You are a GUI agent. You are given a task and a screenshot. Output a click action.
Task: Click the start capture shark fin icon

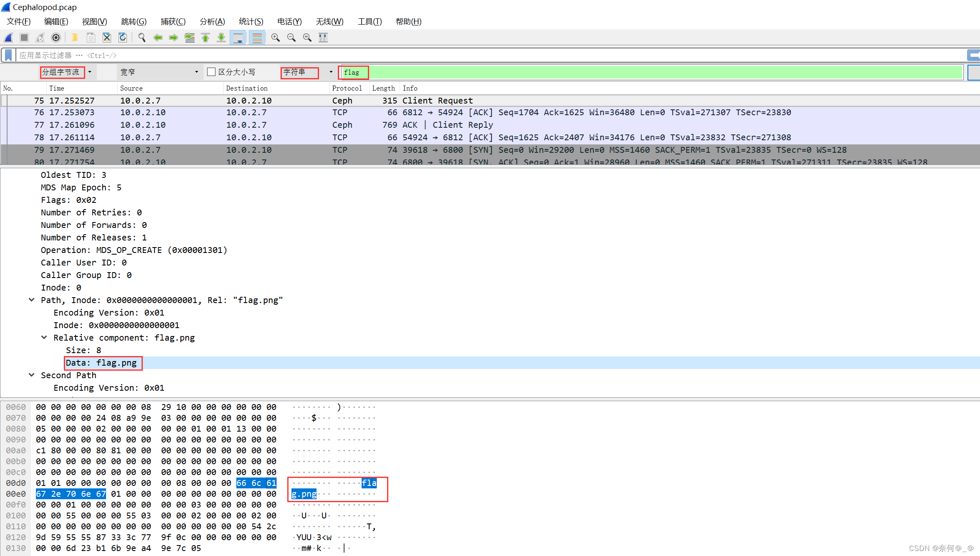(8, 38)
